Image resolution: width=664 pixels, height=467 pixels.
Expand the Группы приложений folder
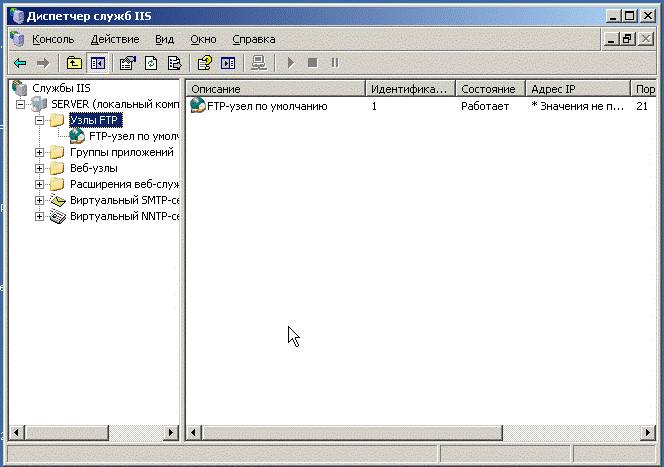[x=39, y=152]
